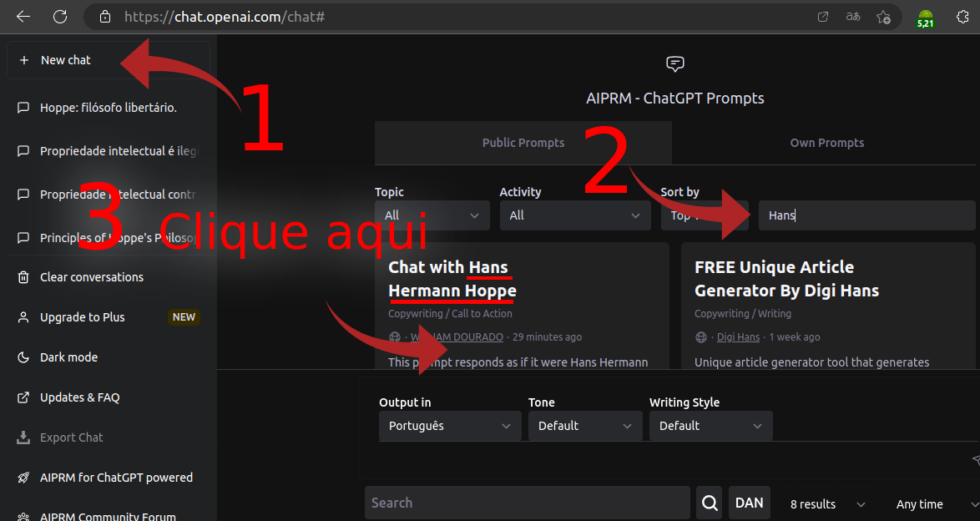
Task: Click globe icon on Digi Hans card
Action: 700,337
